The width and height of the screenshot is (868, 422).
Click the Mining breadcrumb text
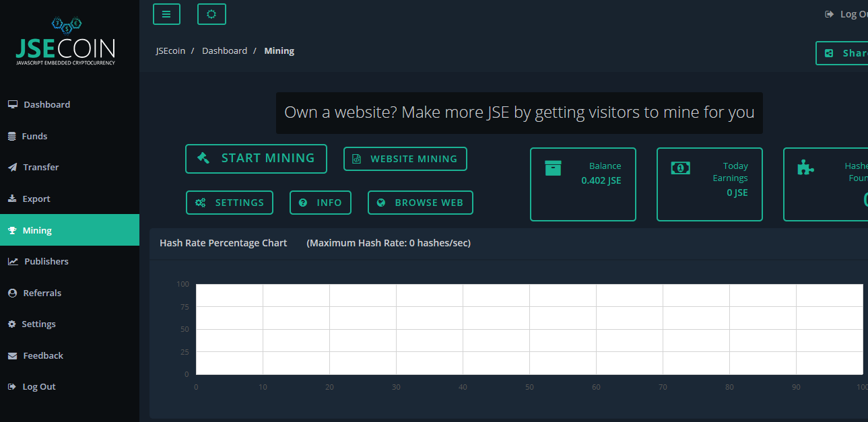point(279,50)
